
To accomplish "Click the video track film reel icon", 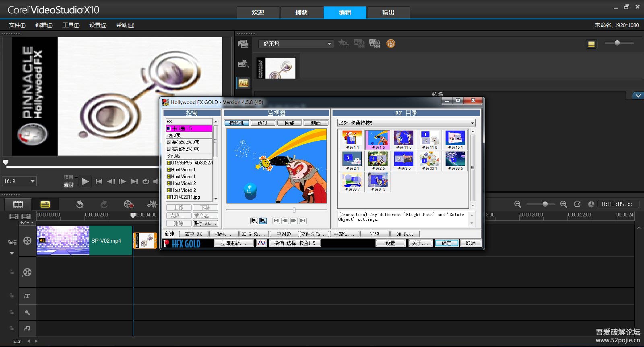I will [27, 241].
